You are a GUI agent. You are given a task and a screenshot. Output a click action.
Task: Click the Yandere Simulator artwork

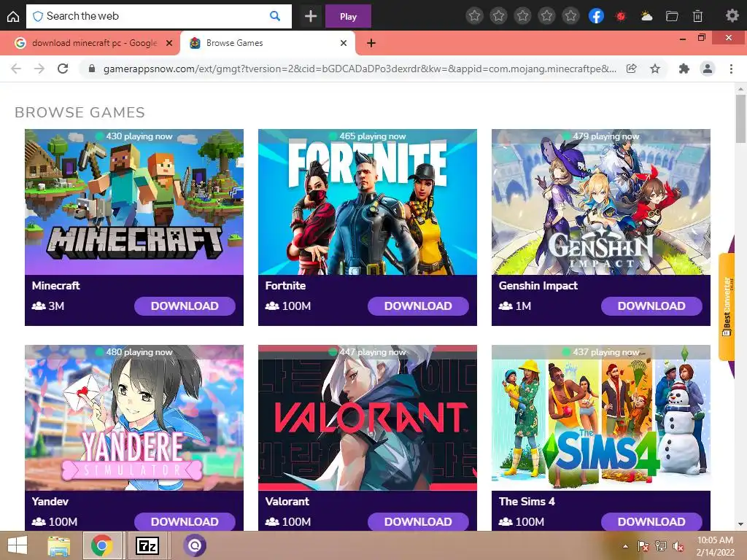pyautogui.click(x=134, y=418)
